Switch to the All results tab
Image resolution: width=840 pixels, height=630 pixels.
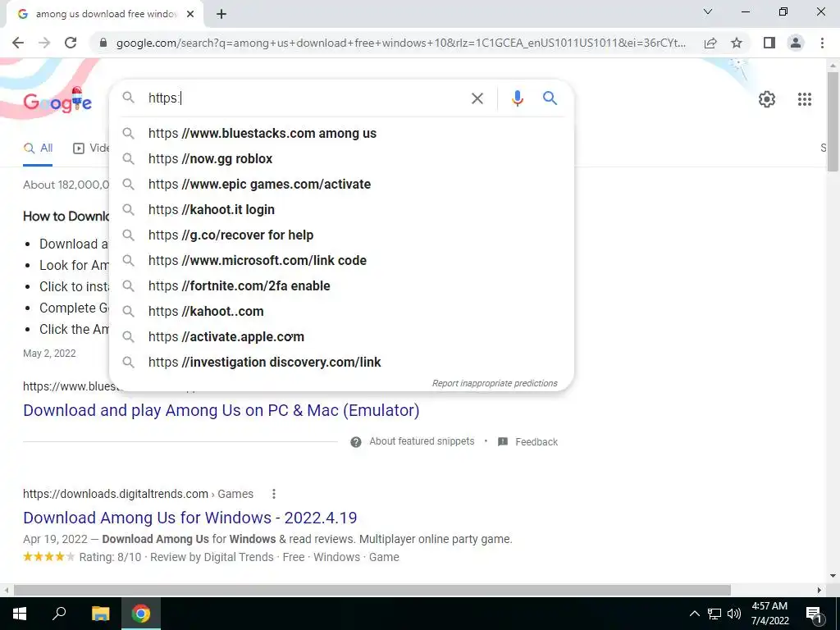pyautogui.click(x=38, y=148)
